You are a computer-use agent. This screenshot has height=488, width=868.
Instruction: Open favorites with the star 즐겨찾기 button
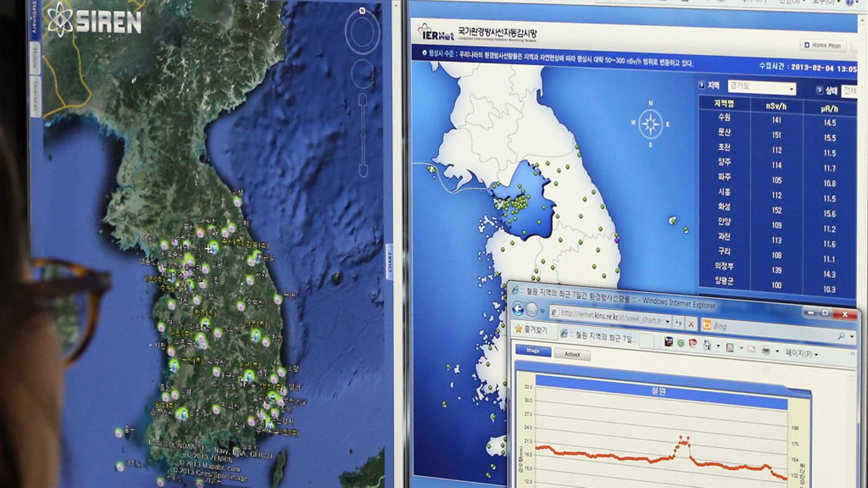tap(531, 329)
